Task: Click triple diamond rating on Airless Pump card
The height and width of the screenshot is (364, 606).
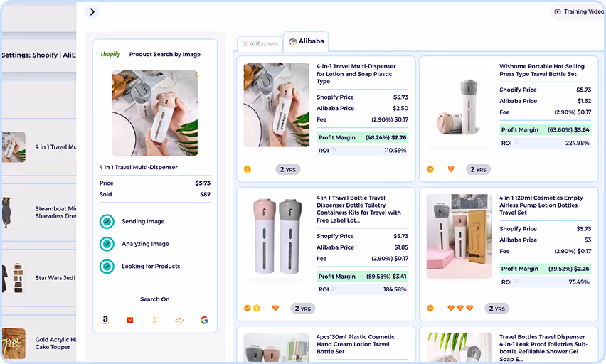Action: [x=460, y=309]
